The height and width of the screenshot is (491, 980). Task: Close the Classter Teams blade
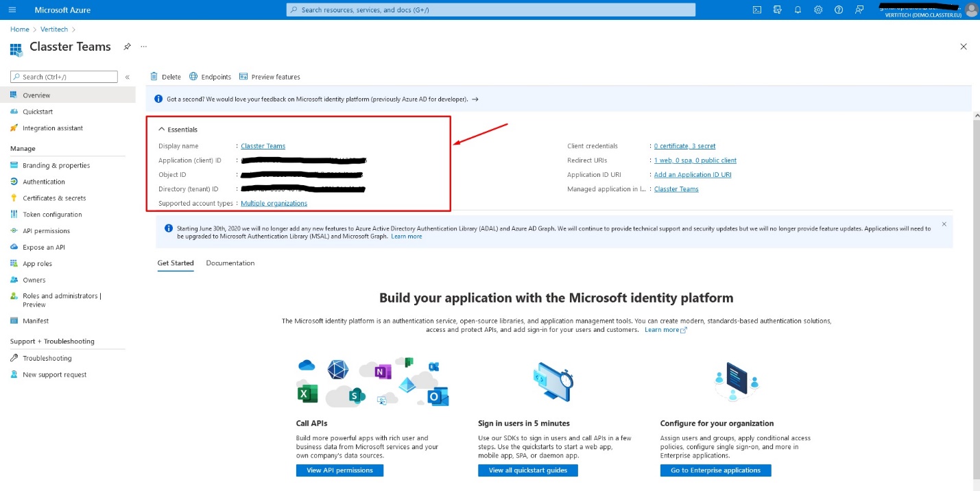click(x=964, y=47)
